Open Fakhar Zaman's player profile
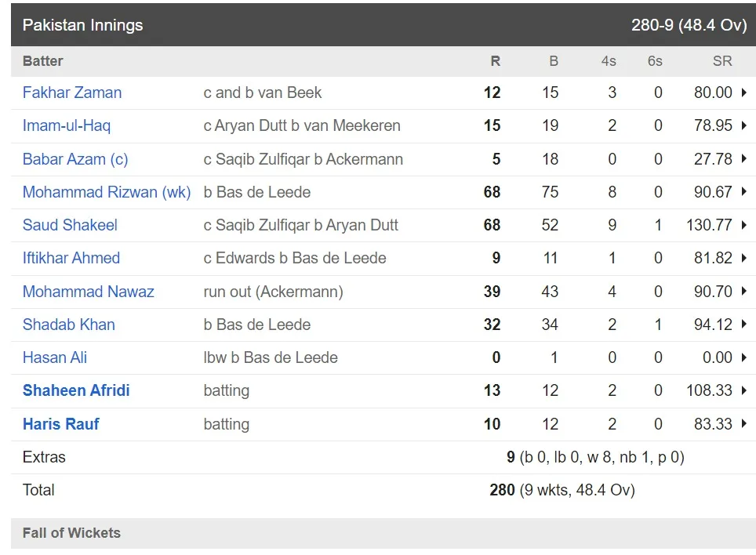The height and width of the screenshot is (555, 756). [x=72, y=92]
